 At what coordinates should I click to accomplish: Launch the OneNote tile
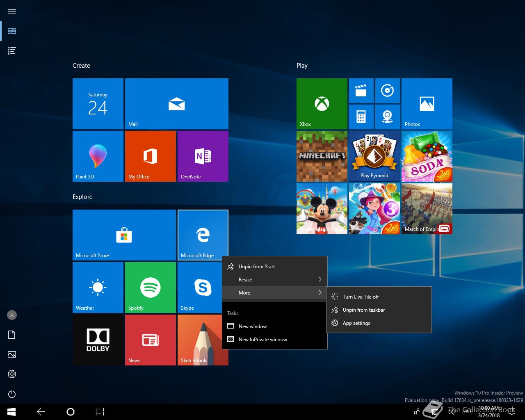pyautogui.click(x=203, y=156)
